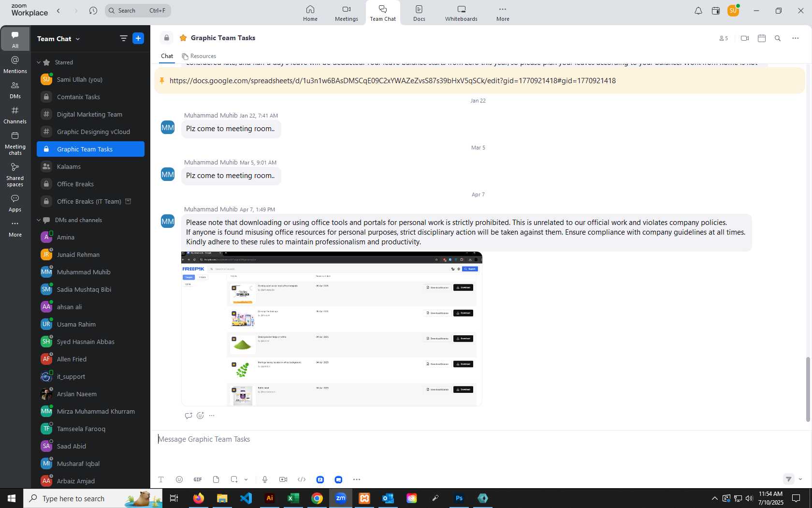Screen dimensions: 812x508
Task: Toggle star on Graphic Team Tasks
Action: (183, 38)
